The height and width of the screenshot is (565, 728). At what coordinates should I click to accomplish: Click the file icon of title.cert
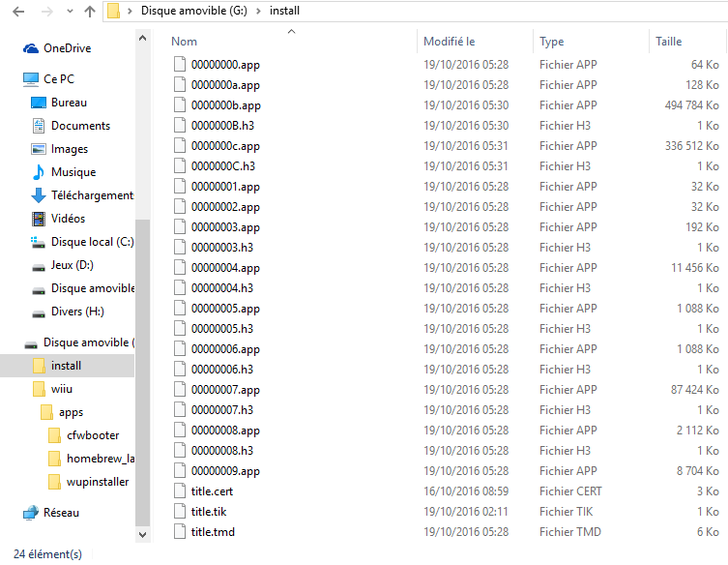[180, 491]
